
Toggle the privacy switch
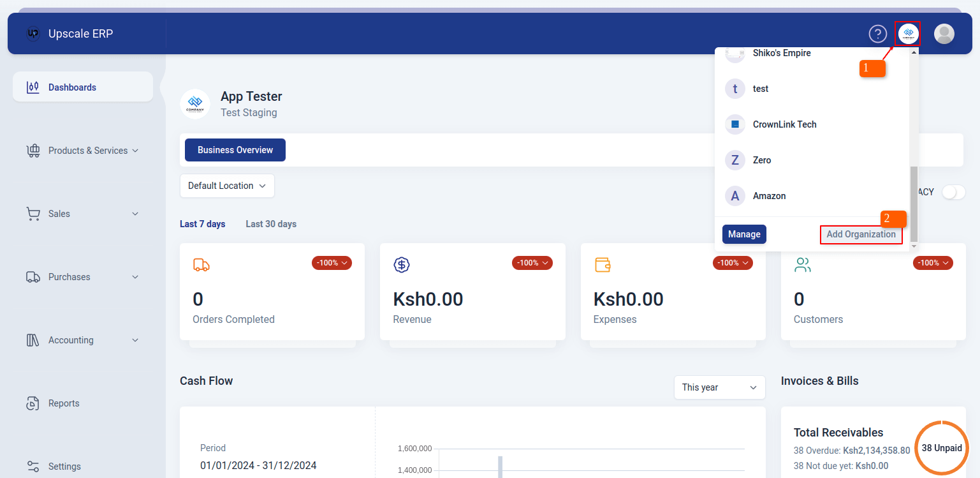[953, 191]
